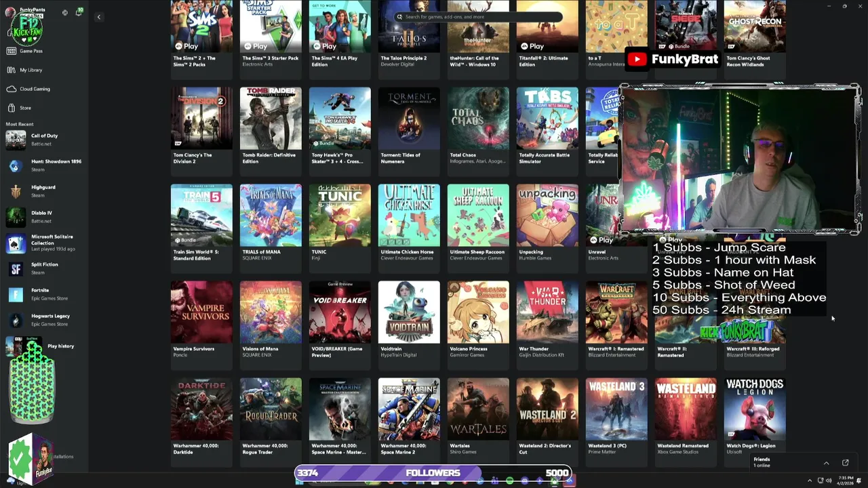
Task: Go back with the back arrow
Action: [x=98, y=17]
